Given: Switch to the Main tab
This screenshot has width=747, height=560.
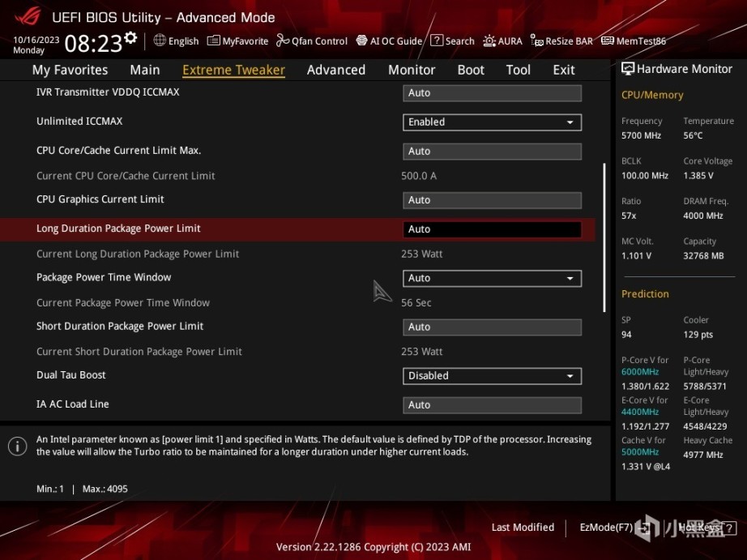Looking at the screenshot, I should (145, 70).
